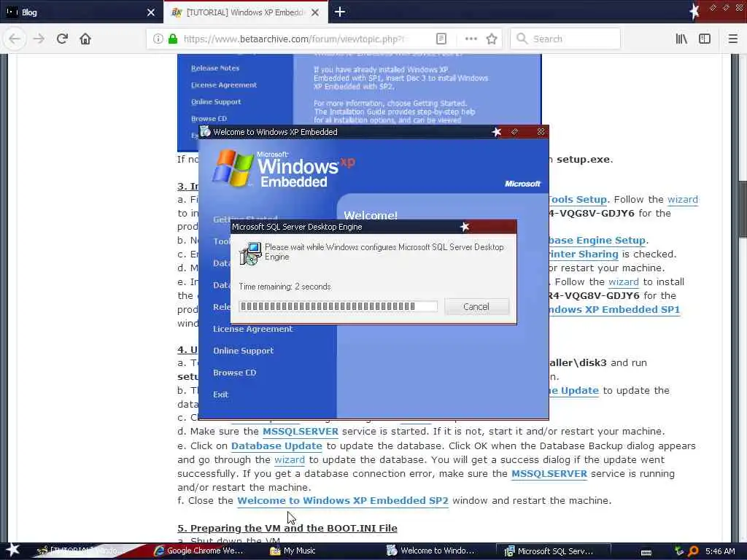Reload the page with the refresh icon
The image size is (747, 560).
click(62, 39)
